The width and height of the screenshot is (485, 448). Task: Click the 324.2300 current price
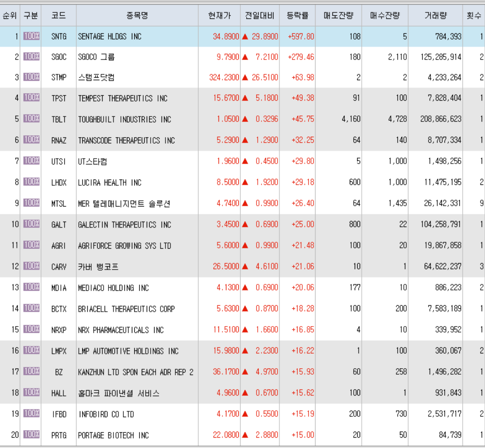(224, 77)
